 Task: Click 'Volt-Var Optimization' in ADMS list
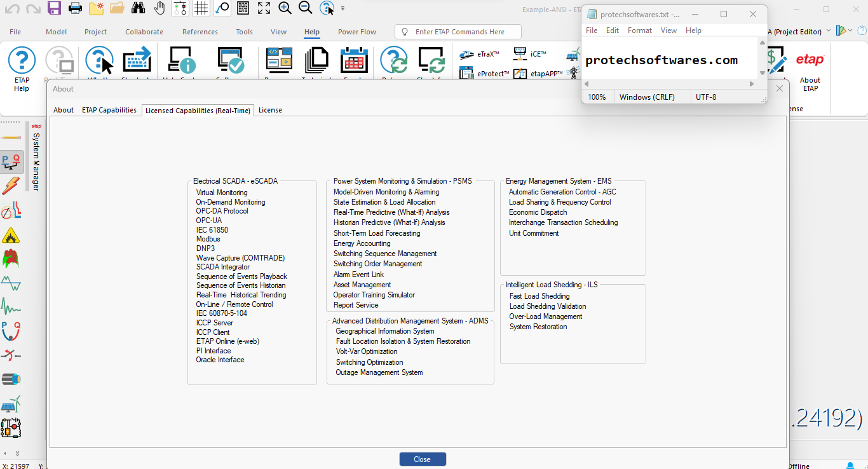[x=367, y=351]
